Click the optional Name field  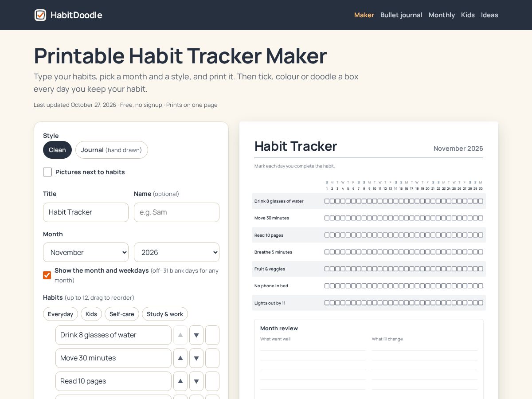tap(176, 212)
